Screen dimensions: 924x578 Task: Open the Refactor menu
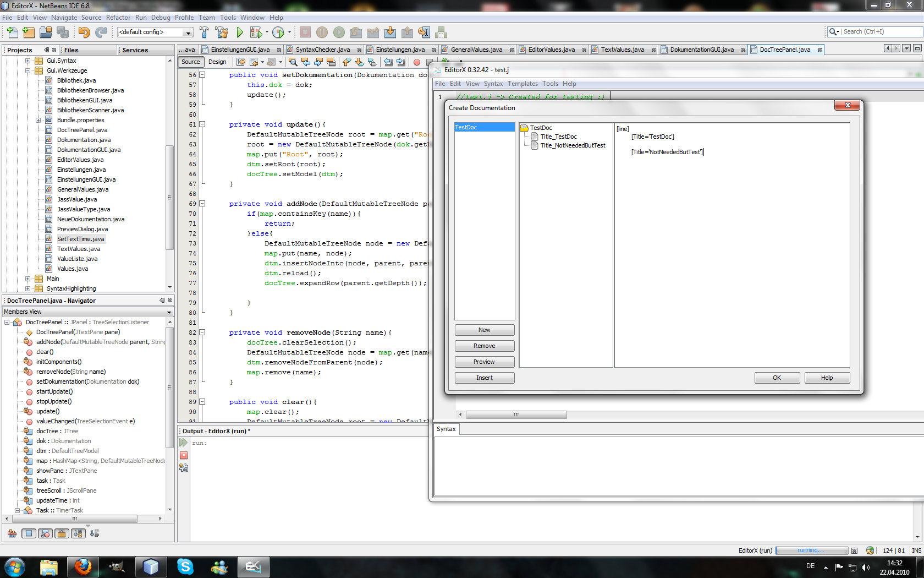click(118, 18)
